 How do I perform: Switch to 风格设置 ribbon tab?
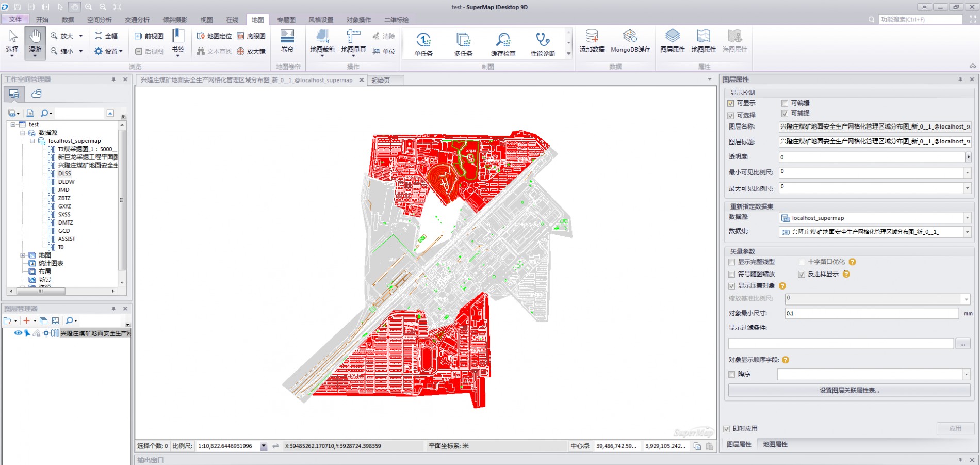[x=321, y=20]
